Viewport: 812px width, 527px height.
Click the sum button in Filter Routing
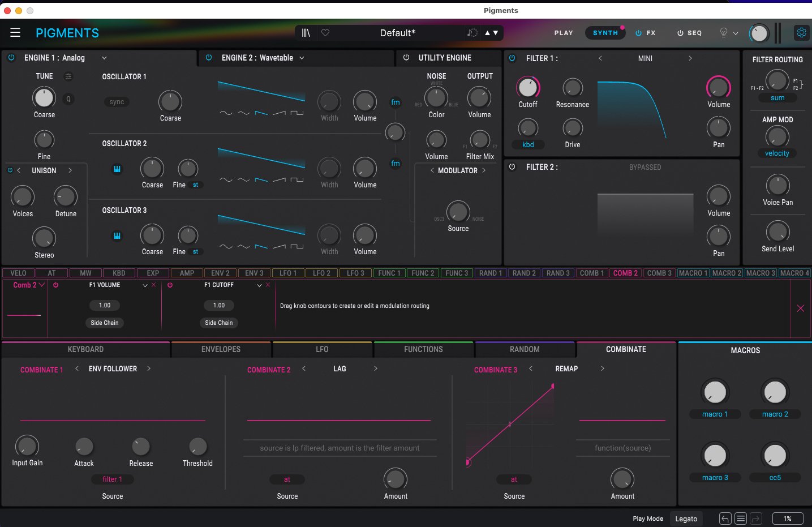pos(776,97)
